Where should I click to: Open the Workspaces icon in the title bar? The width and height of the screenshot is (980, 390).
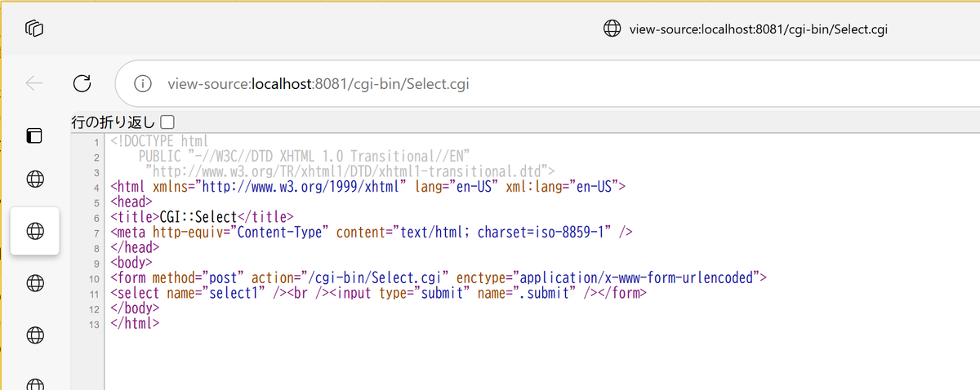[x=33, y=29]
